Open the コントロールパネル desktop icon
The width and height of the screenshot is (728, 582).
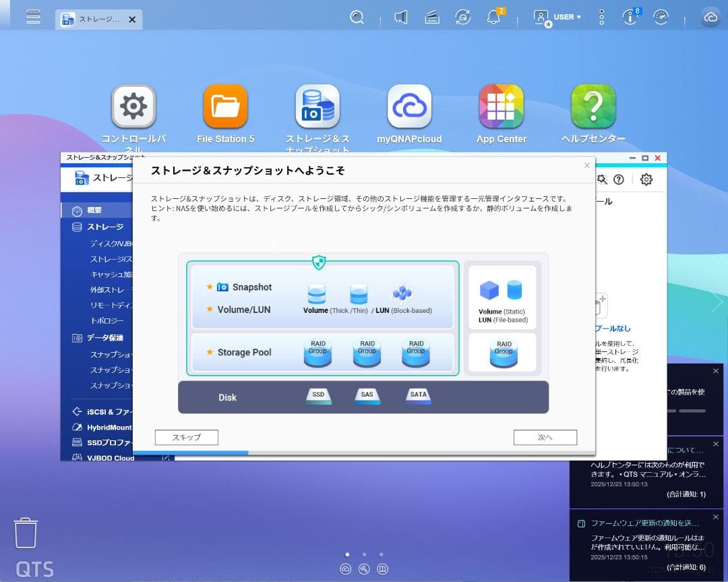(x=133, y=107)
